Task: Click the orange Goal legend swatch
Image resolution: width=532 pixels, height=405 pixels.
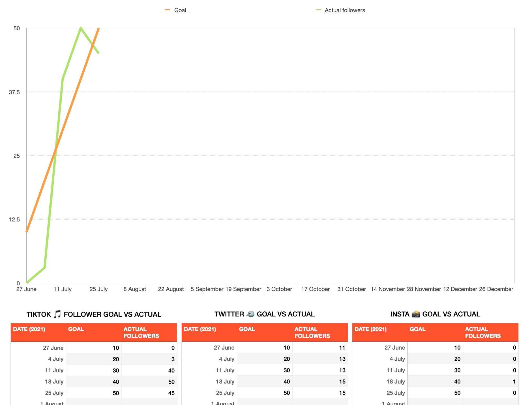Action: click(167, 10)
